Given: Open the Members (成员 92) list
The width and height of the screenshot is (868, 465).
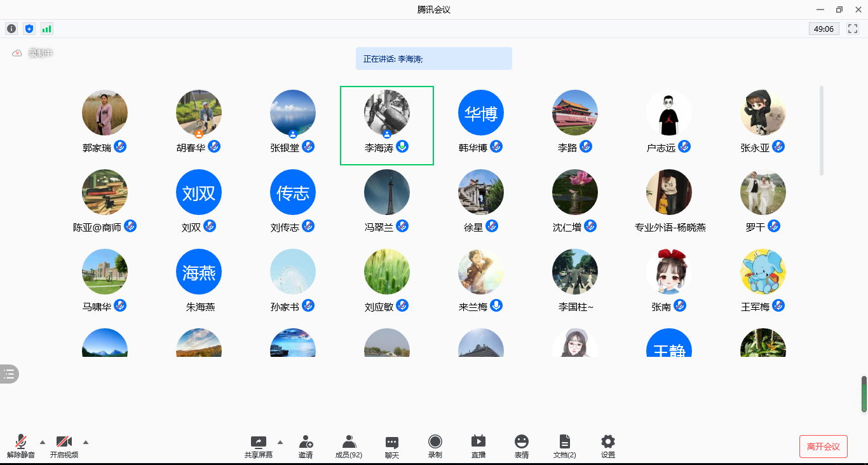Looking at the screenshot, I should pyautogui.click(x=349, y=446).
